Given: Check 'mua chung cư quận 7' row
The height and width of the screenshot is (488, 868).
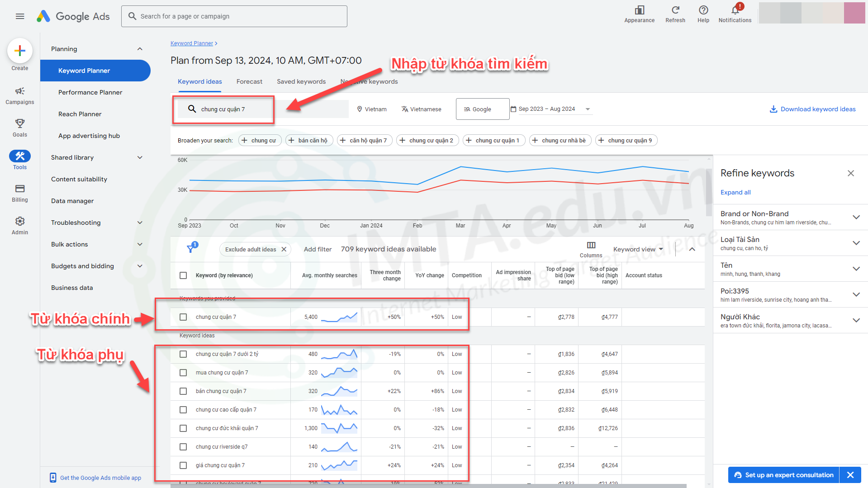Looking at the screenshot, I should (x=183, y=373).
